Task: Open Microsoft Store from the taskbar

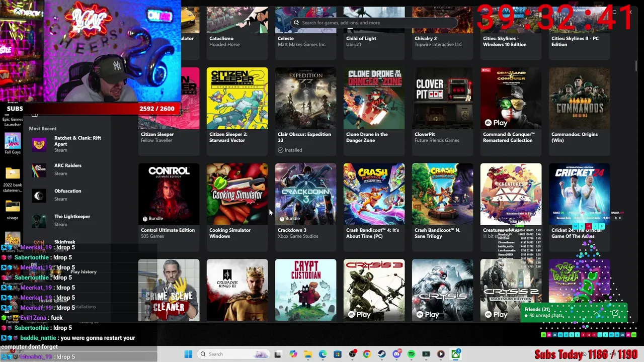Action: [x=338, y=354]
